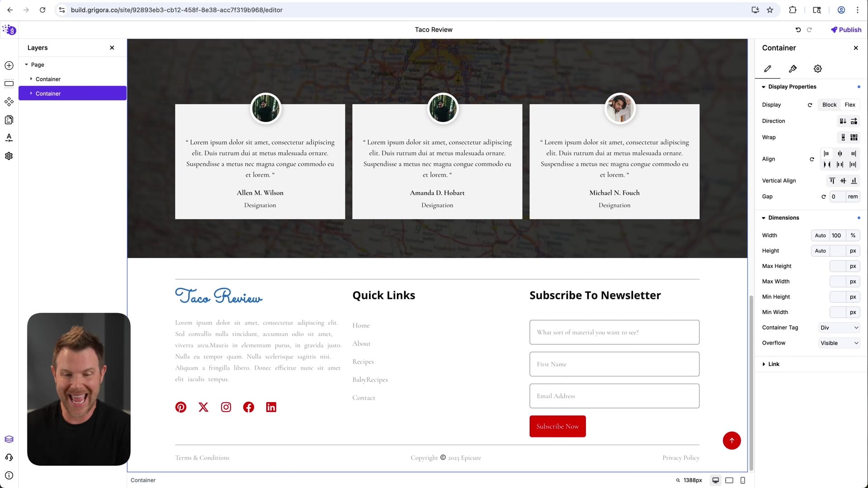868x488 pixels.
Task: Click the Subscribe Now button
Action: pyautogui.click(x=557, y=426)
